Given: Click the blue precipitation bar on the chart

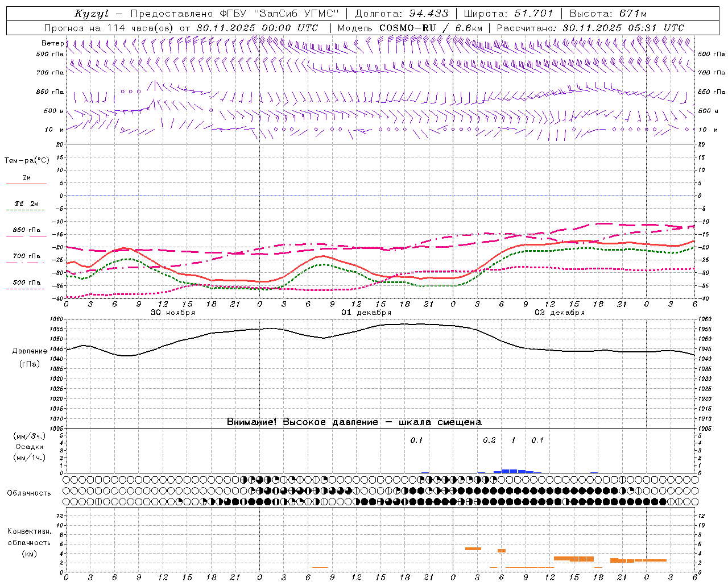Looking at the screenshot, I should tap(514, 471).
